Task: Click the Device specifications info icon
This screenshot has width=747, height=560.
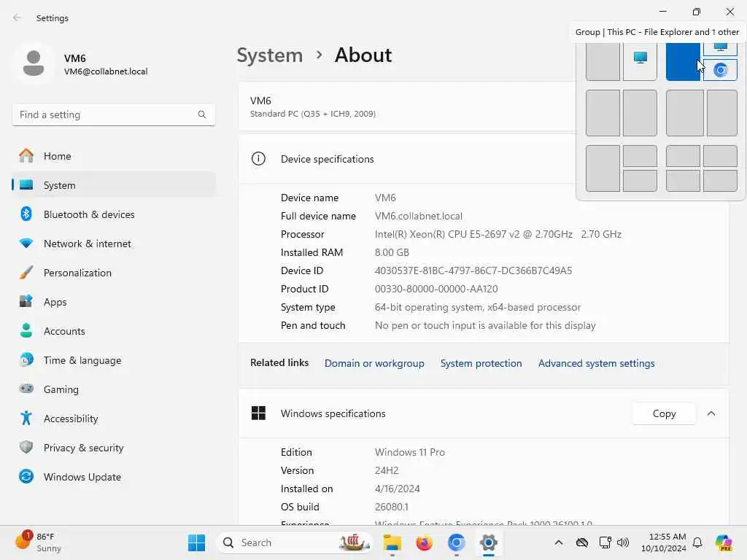Action: pos(258,159)
